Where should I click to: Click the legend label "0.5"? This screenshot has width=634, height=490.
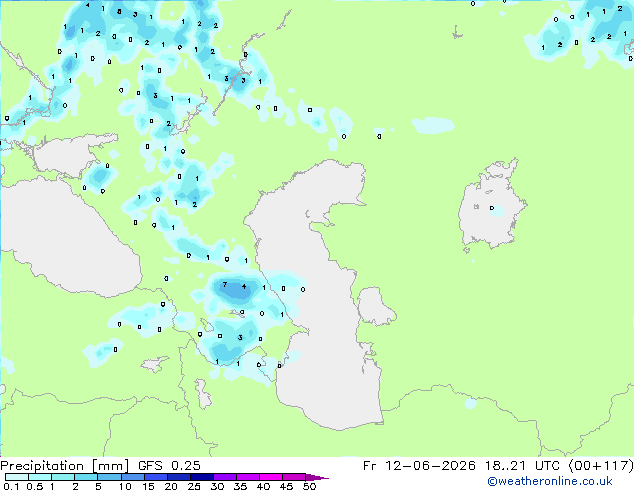[x=35, y=486]
